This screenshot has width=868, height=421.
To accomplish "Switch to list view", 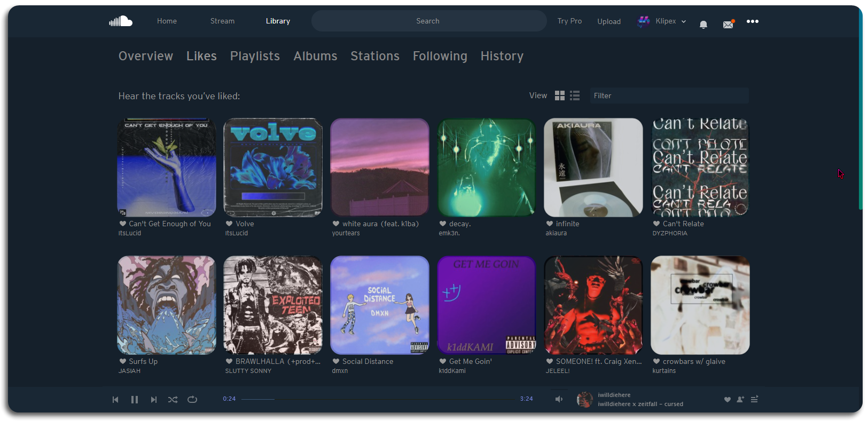I will 575,96.
